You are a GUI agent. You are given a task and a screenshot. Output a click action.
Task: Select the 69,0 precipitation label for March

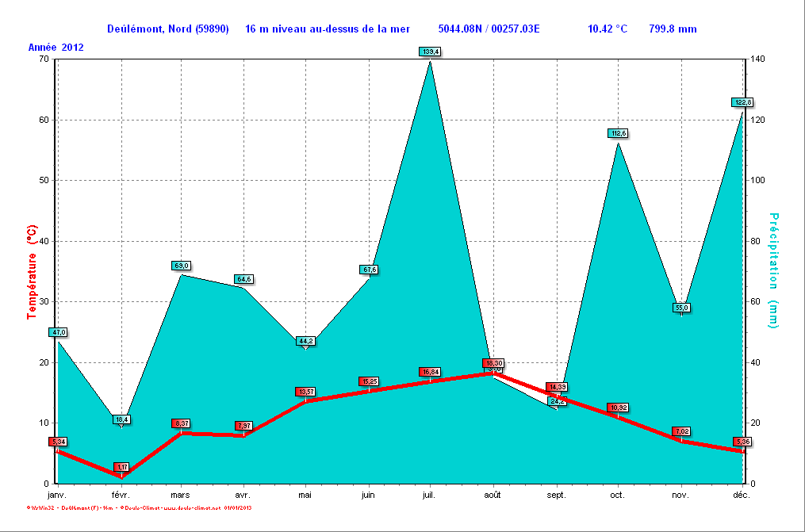click(182, 266)
